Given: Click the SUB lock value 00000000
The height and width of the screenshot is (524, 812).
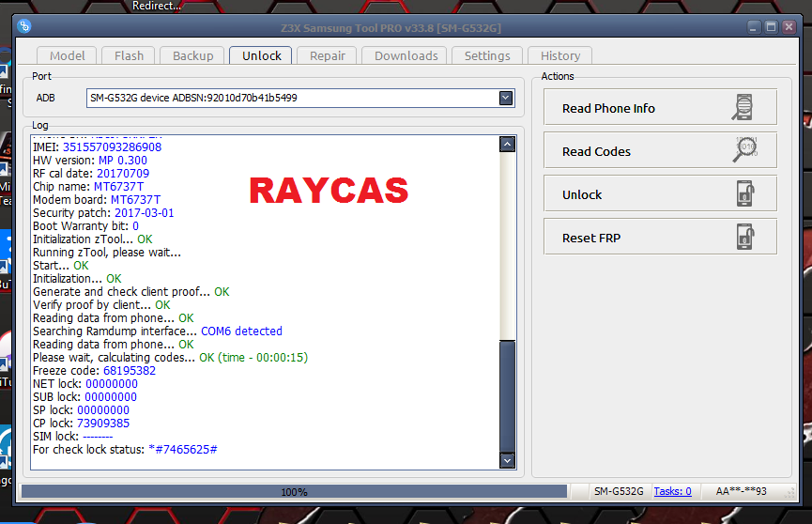Looking at the screenshot, I should coord(111,397).
